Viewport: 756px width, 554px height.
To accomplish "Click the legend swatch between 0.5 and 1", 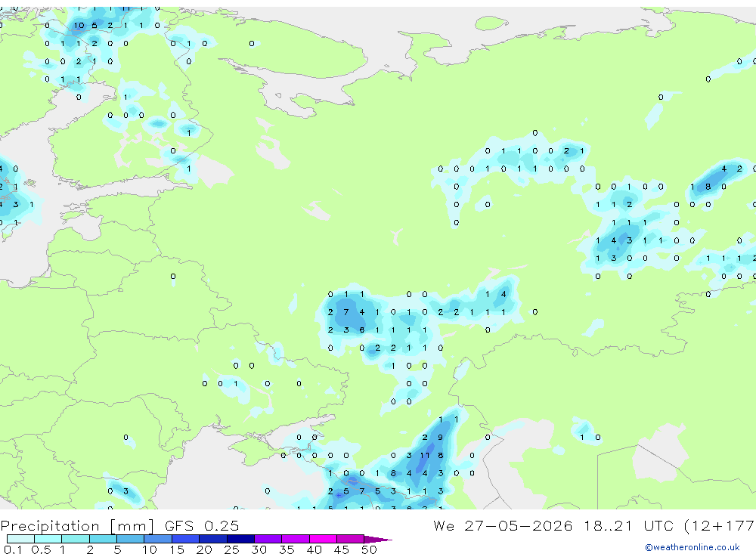I will [x=48, y=539].
